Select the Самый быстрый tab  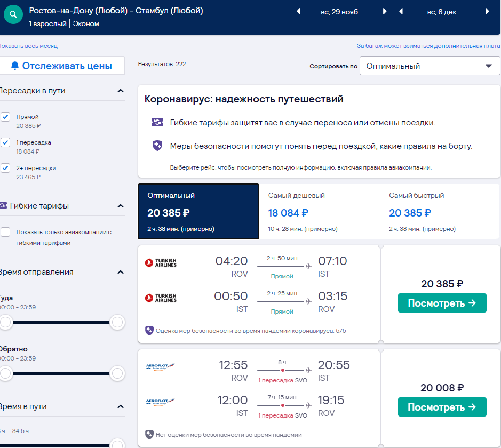439,211
